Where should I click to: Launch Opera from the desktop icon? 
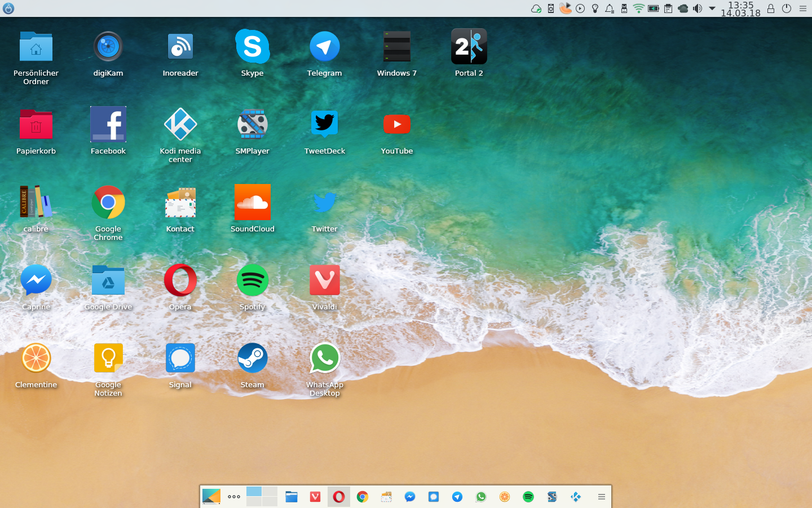(x=180, y=281)
